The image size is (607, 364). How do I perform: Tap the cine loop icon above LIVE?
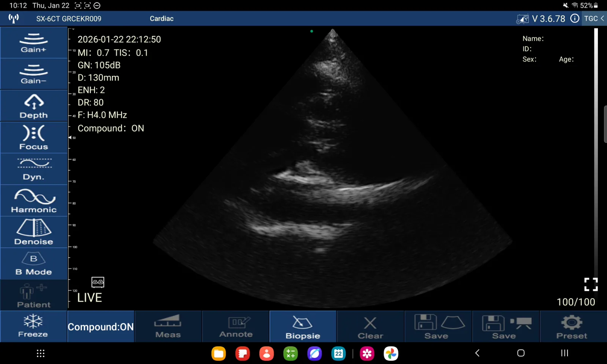coord(98,282)
